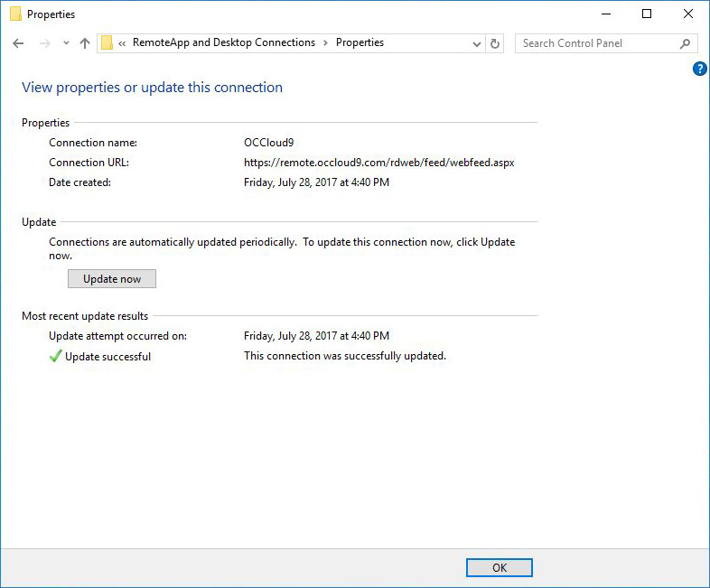710x588 pixels.
Task: Click 'View properties or update this connection' heading
Action: (152, 88)
